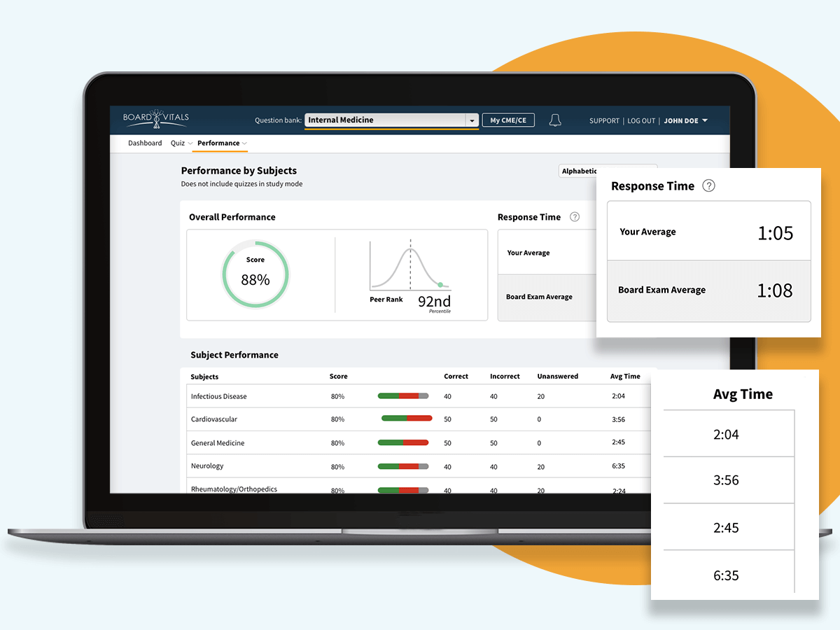Open the Question bank dropdown arrow

pyautogui.click(x=472, y=120)
